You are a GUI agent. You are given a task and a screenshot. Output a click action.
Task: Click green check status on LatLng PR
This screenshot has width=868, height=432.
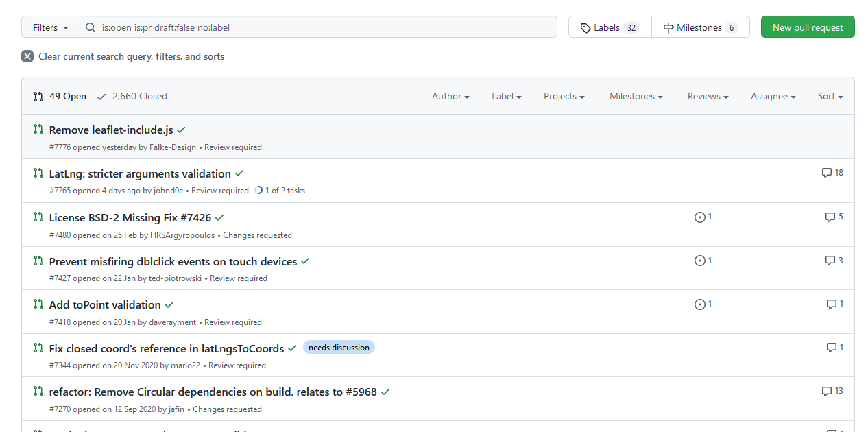[239, 173]
